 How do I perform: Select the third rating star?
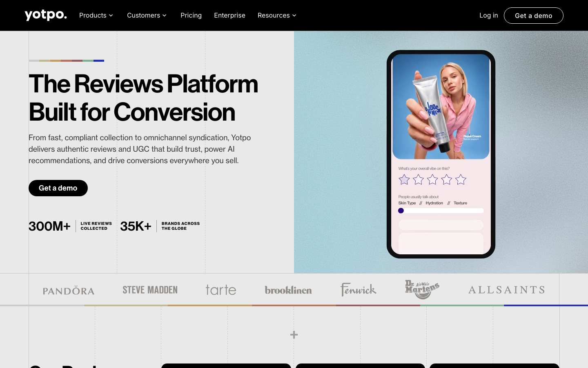[432, 180]
